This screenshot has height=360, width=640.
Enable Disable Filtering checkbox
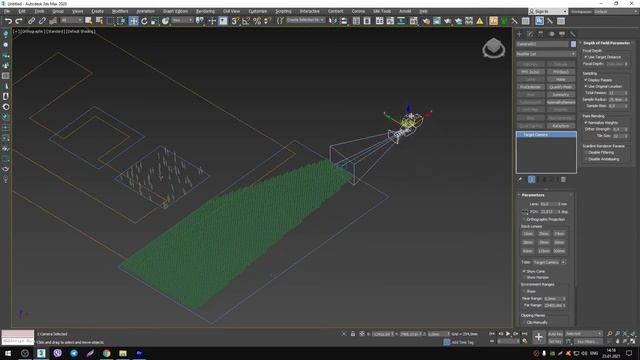[x=586, y=153]
